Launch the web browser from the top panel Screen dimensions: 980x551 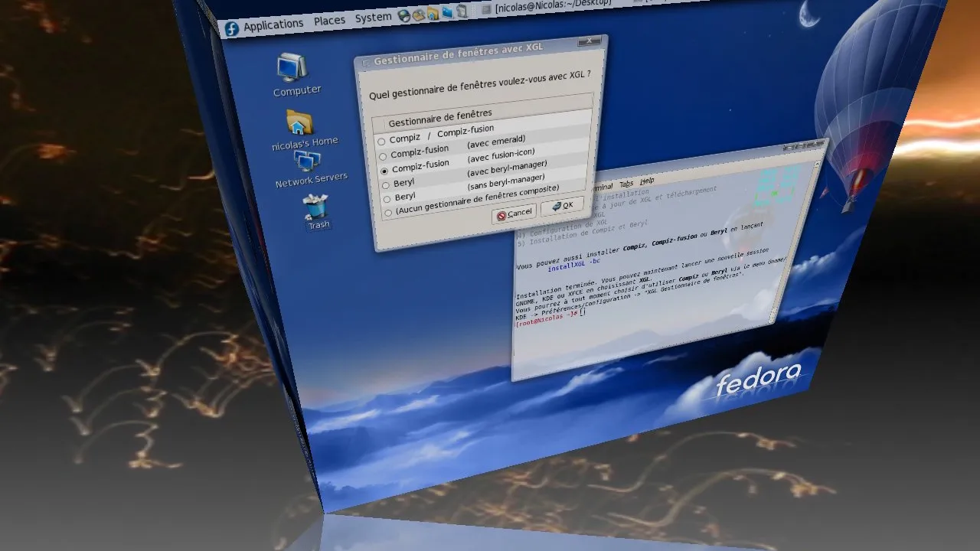pyautogui.click(x=403, y=17)
